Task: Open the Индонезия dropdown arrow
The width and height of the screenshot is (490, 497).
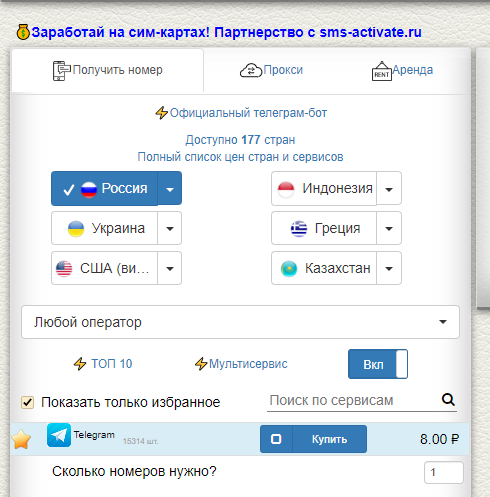Action: coord(389,189)
